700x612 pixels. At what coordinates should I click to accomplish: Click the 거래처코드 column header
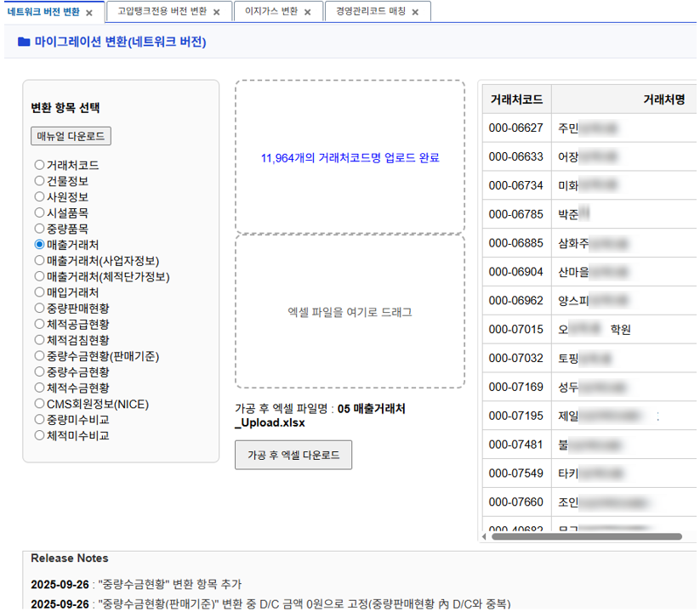click(x=516, y=99)
